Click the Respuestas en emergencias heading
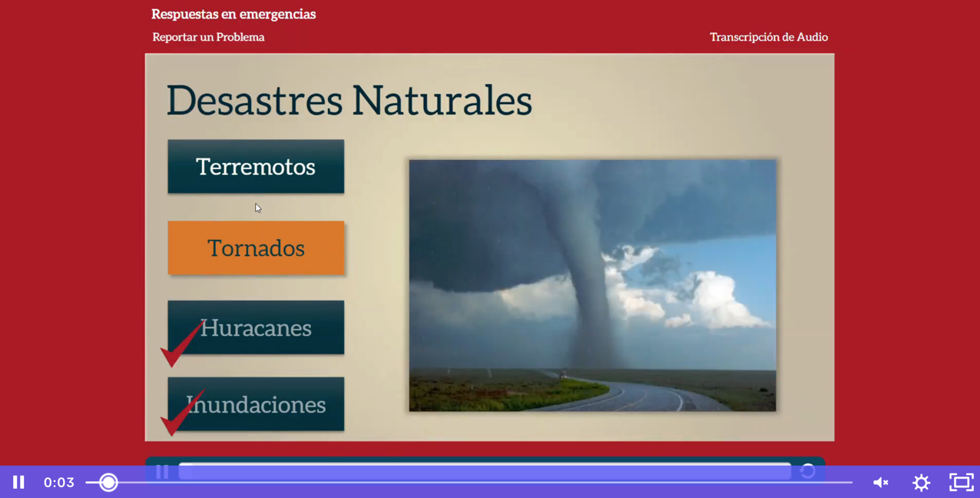This screenshot has width=980, height=498. click(x=233, y=14)
